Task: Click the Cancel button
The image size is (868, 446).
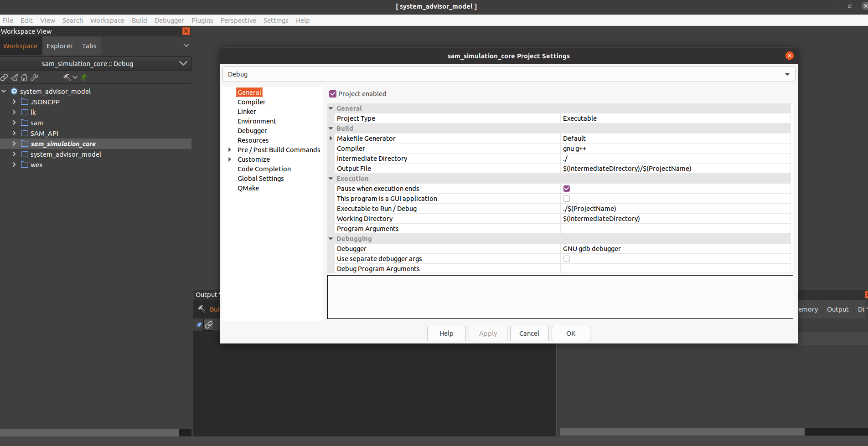Action: pos(529,333)
